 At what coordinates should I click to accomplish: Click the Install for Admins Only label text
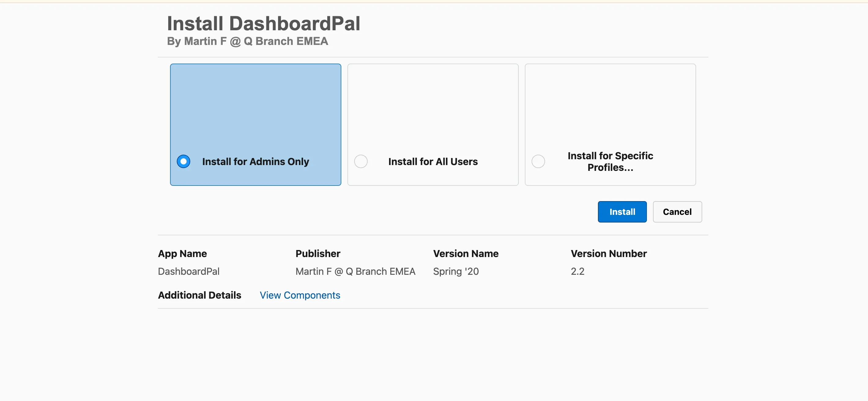(x=255, y=162)
